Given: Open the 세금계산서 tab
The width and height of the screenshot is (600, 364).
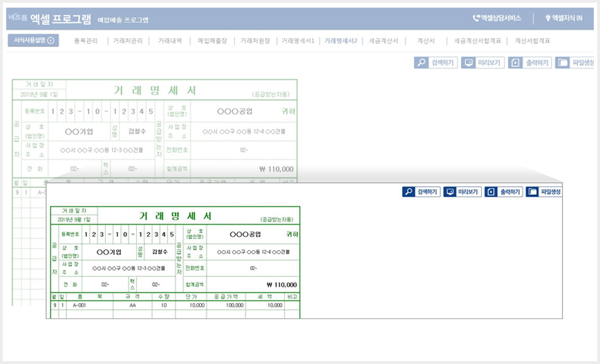Looking at the screenshot, I should click(384, 41).
